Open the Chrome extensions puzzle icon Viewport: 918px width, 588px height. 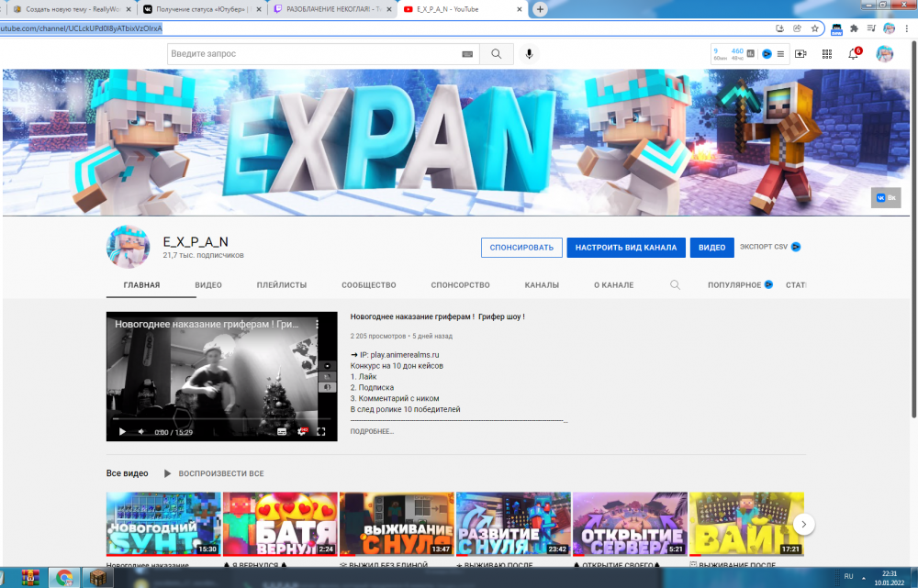[x=854, y=28]
